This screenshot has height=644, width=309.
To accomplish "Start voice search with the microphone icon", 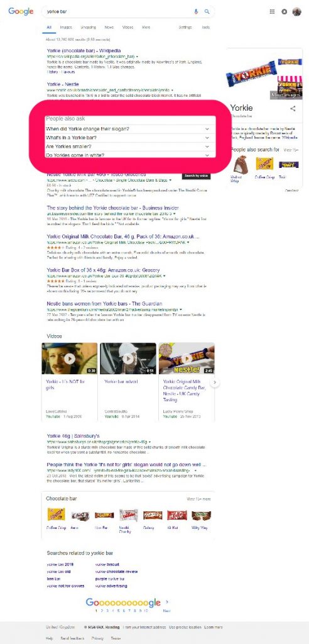I will tap(196, 11).
